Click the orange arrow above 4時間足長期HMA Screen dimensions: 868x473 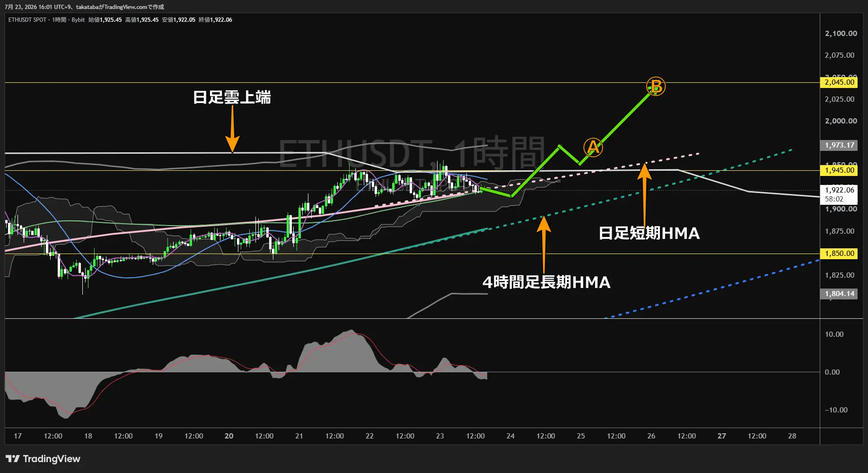[544, 244]
